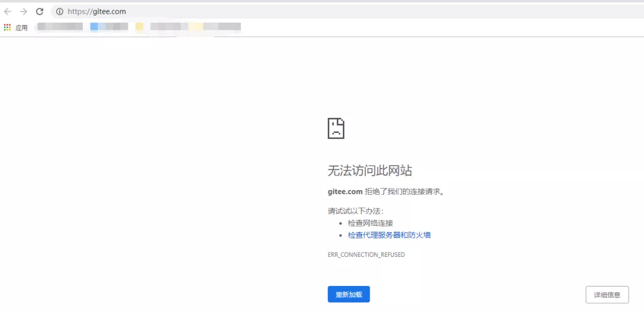644x311 pixels.
Task: Go back with the browser back arrow
Action: point(7,11)
